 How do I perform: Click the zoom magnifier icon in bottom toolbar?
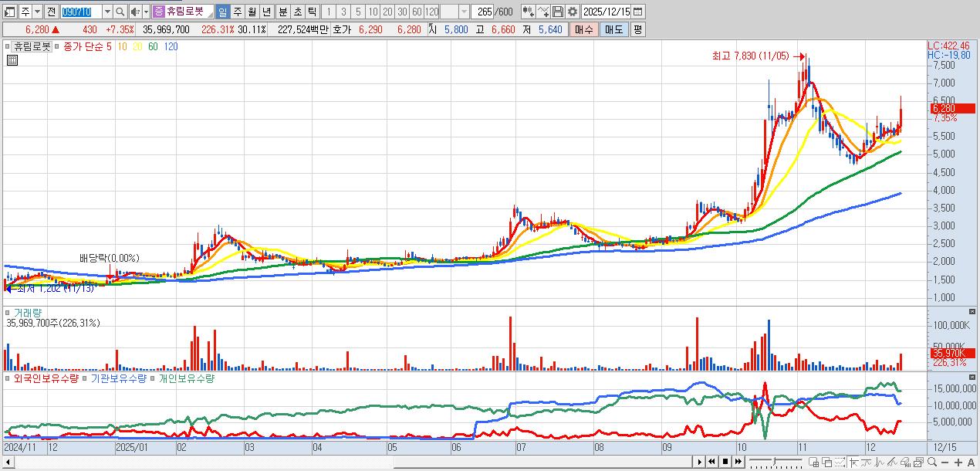click(932, 462)
